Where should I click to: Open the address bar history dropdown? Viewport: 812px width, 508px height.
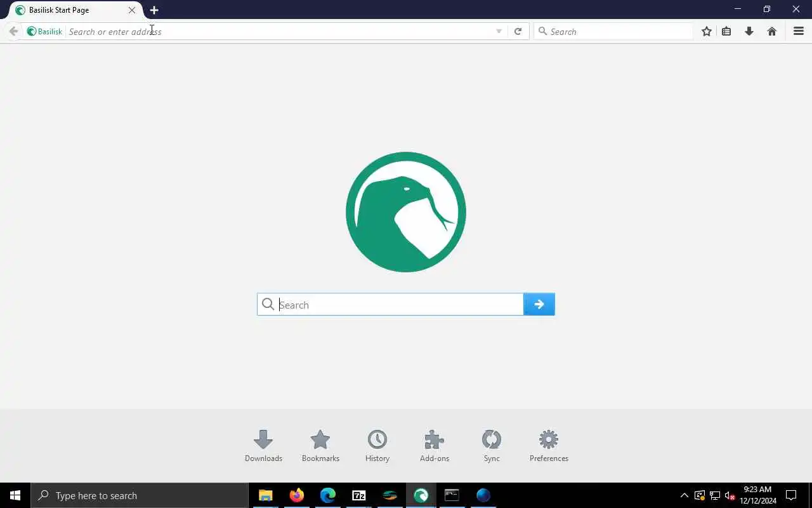(499, 31)
